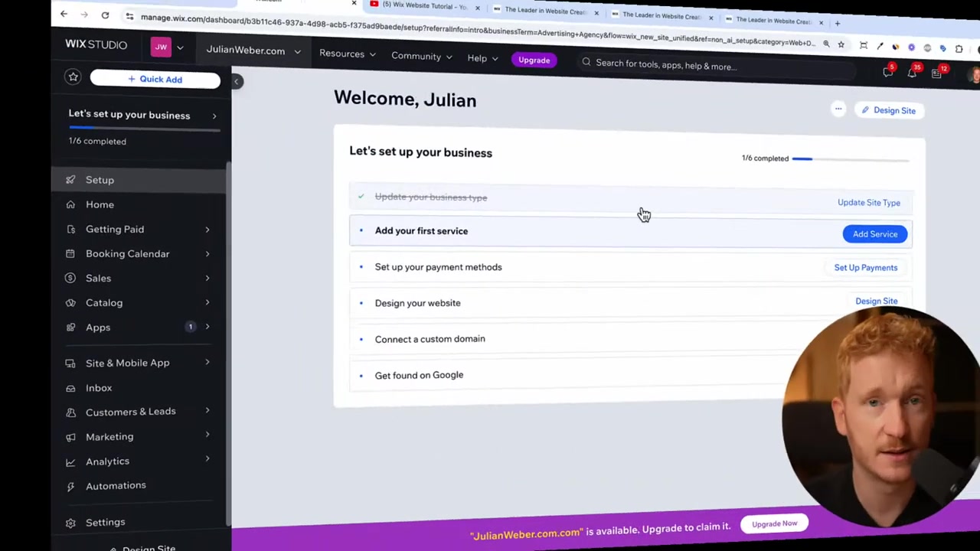Go to Home in the sidebar
The height and width of the screenshot is (551, 980).
tap(140, 204)
